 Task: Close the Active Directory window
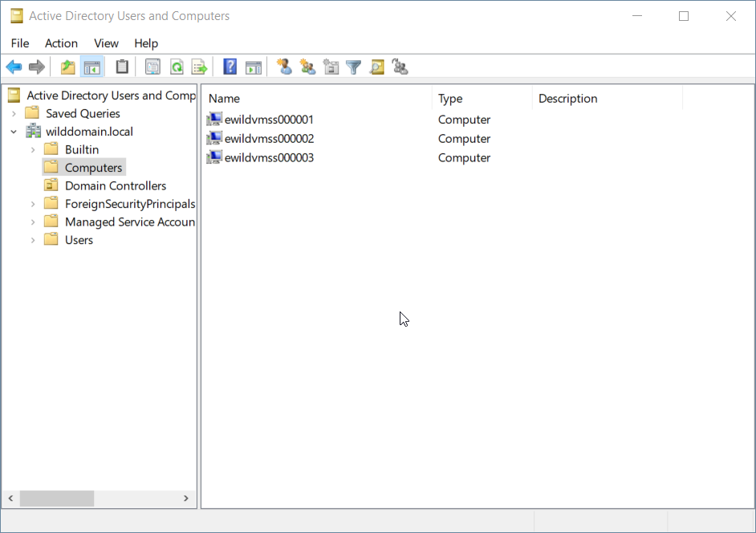click(731, 16)
